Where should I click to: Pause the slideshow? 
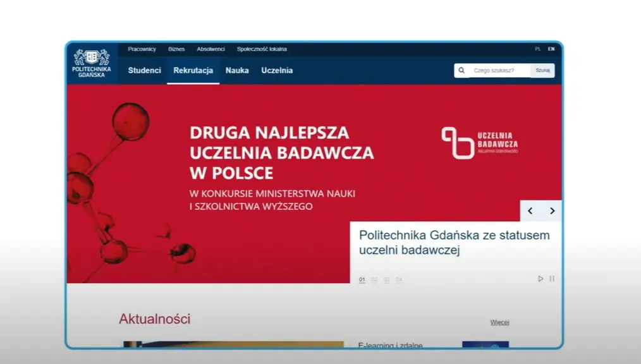point(552,279)
